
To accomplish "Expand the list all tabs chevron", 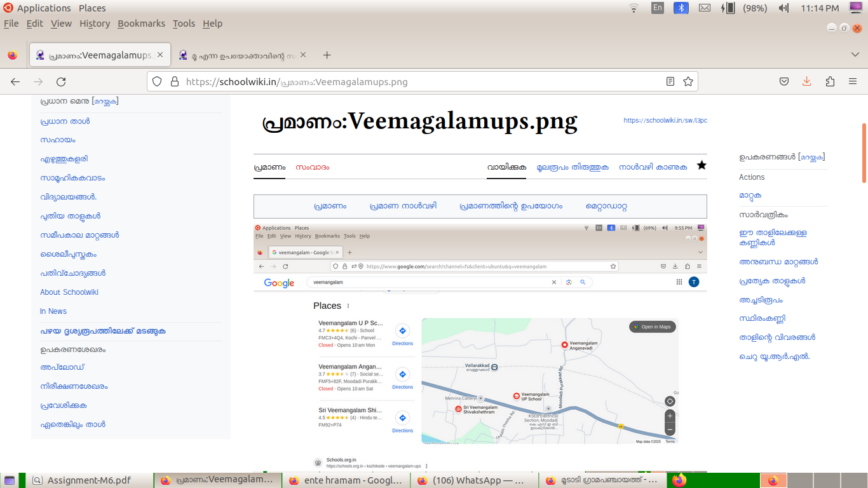I will (x=855, y=55).
